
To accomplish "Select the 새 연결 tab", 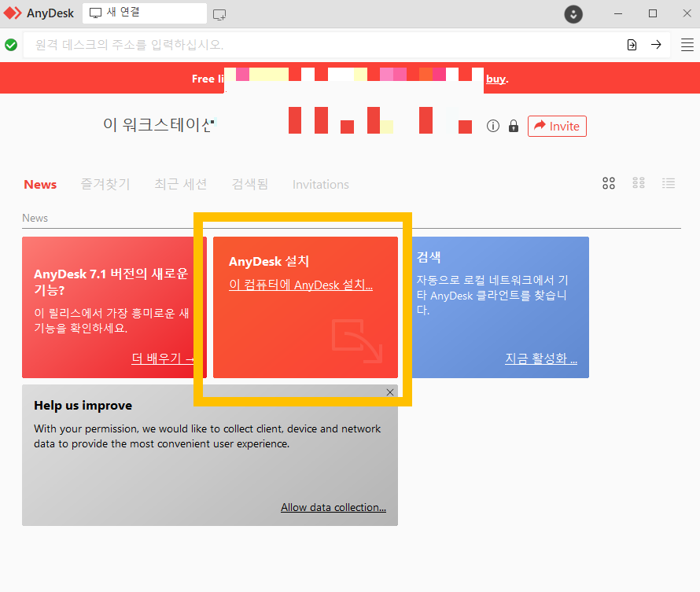I will 145,13.
